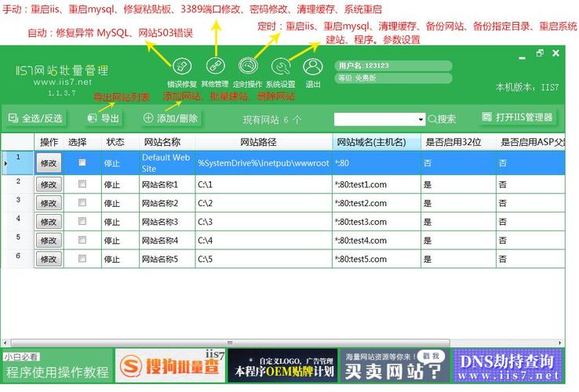Select the 网站名称2 name cell
Screen dimensions: 579x392
click(167, 203)
